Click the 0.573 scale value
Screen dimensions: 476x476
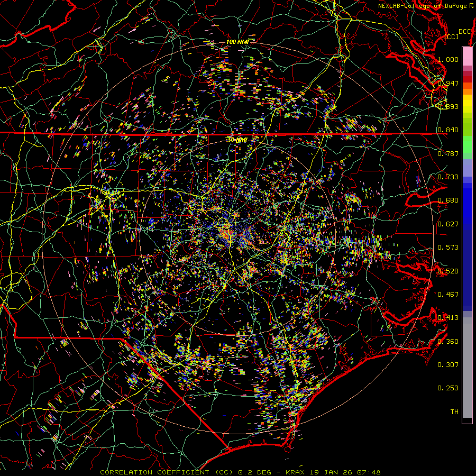click(x=448, y=248)
